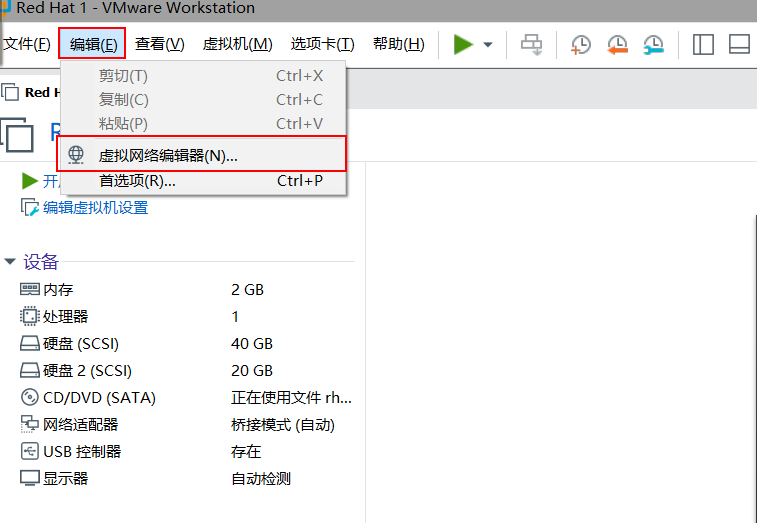
Task: Click the 20 GB disk value
Action: click(x=252, y=371)
